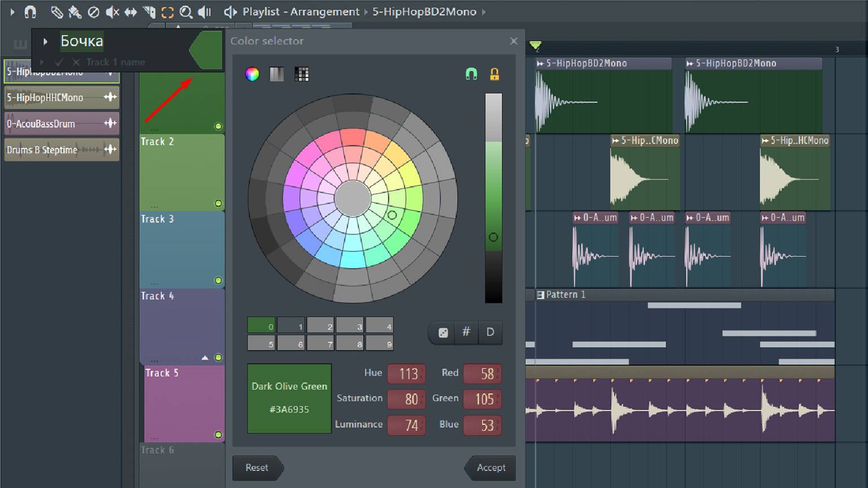The width and height of the screenshot is (868, 488).
Task: Edit the Blue value 53
Action: click(x=482, y=425)
